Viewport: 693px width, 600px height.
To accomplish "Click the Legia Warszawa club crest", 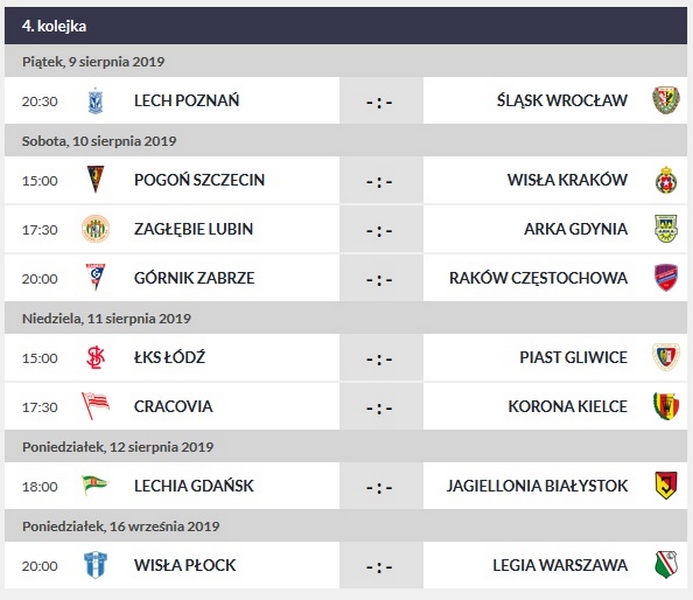I will 665,565.
